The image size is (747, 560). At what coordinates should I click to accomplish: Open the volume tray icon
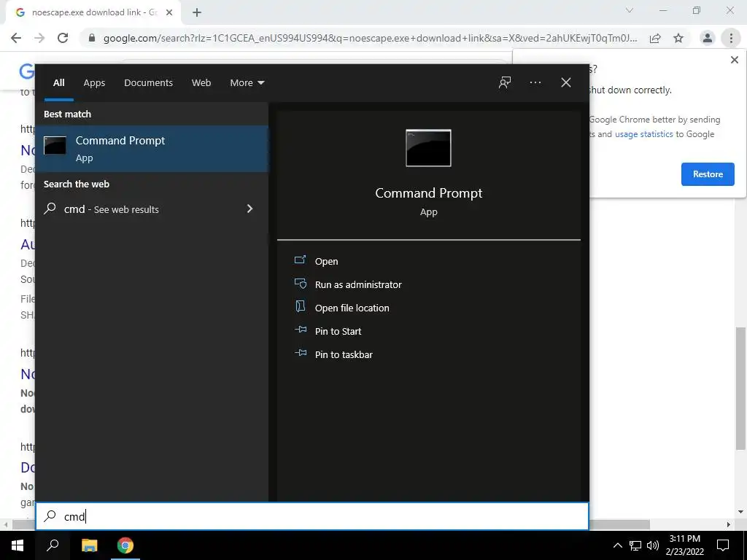tap(653, 545)
